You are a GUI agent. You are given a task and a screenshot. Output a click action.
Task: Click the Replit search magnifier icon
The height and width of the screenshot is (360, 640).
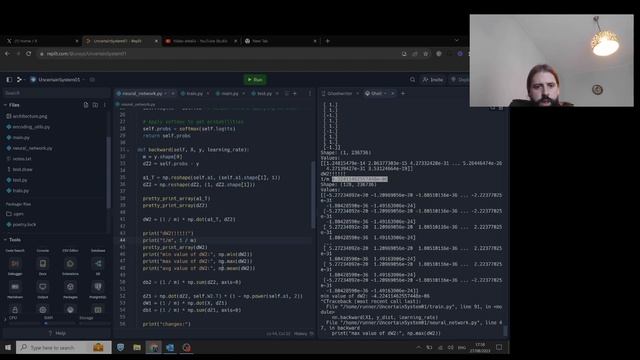pos(412,80)
